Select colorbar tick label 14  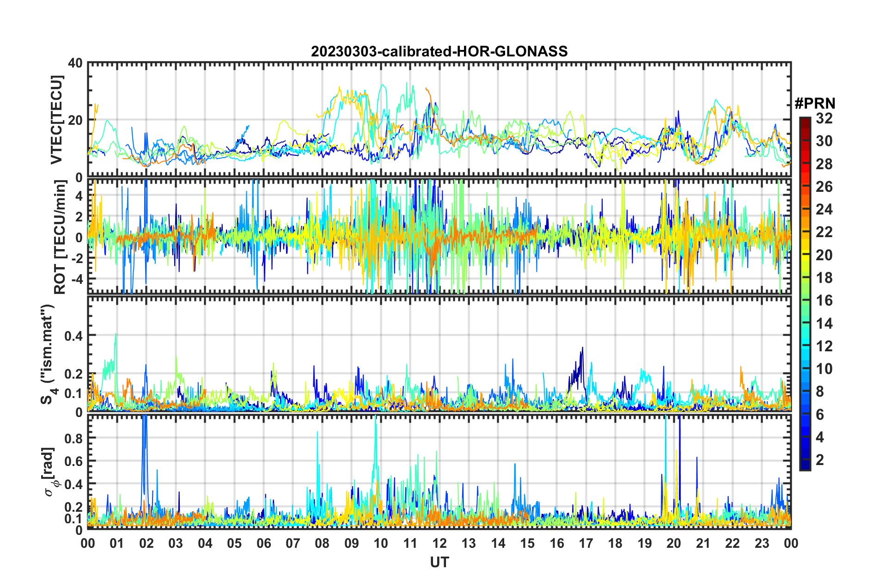(824, 324)
